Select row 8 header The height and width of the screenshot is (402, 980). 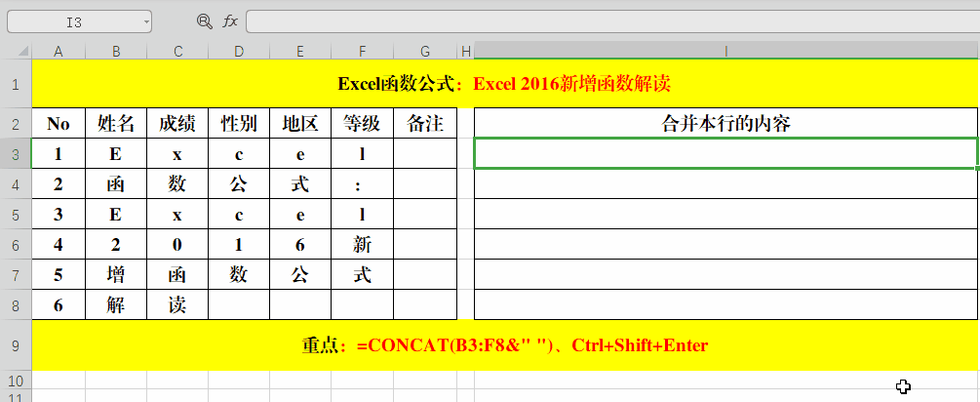pyautogui.click(x=16, y=305)
